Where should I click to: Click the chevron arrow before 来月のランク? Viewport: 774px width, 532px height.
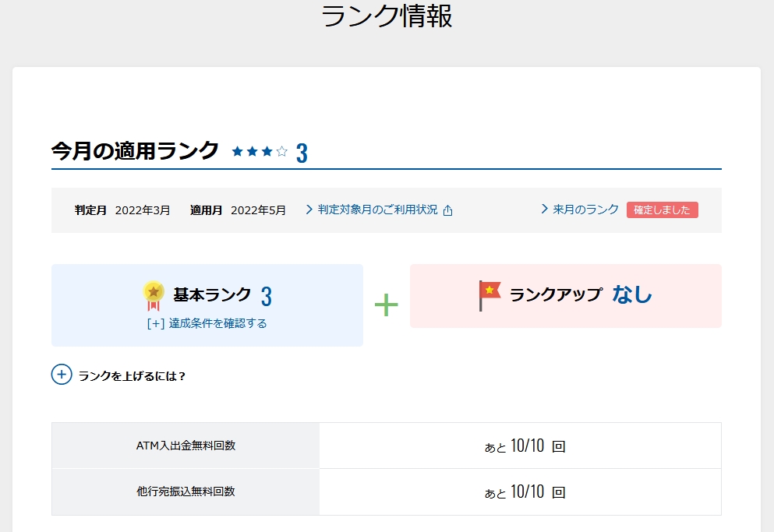545,210
